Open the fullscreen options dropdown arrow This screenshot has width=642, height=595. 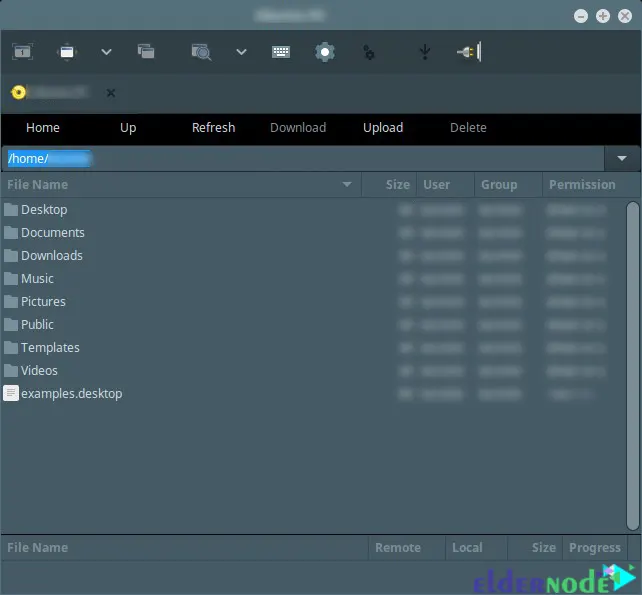tap(106, 52)
